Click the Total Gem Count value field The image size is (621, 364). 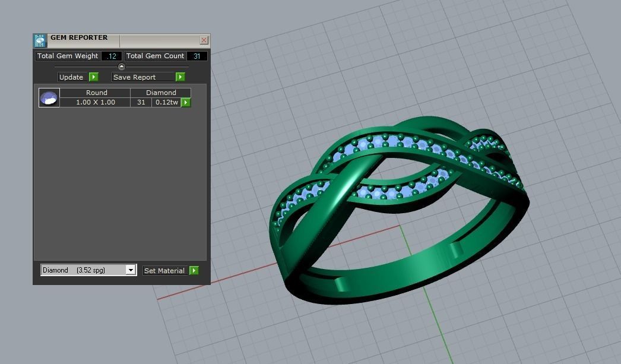(x=197, y=56)
